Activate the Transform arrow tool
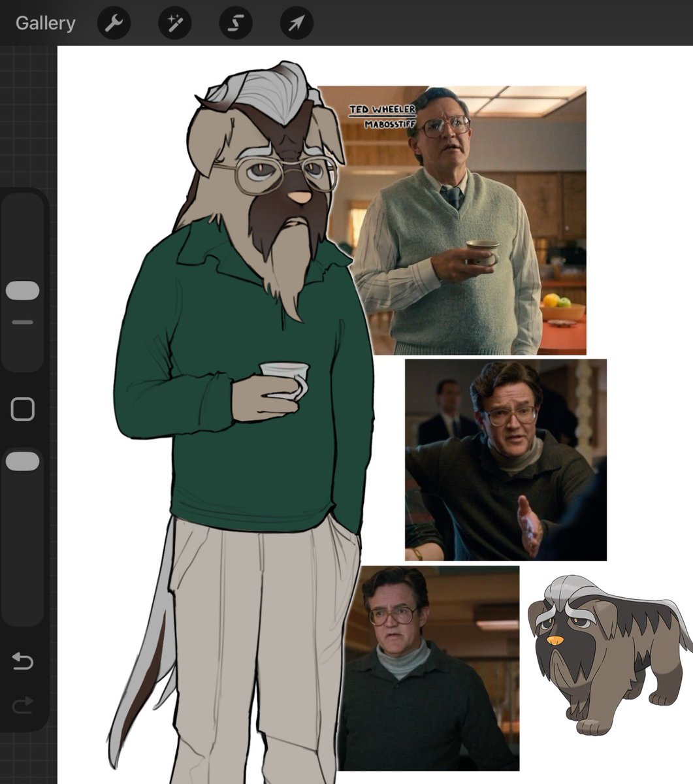693x784 pixels. coord(297,24)
